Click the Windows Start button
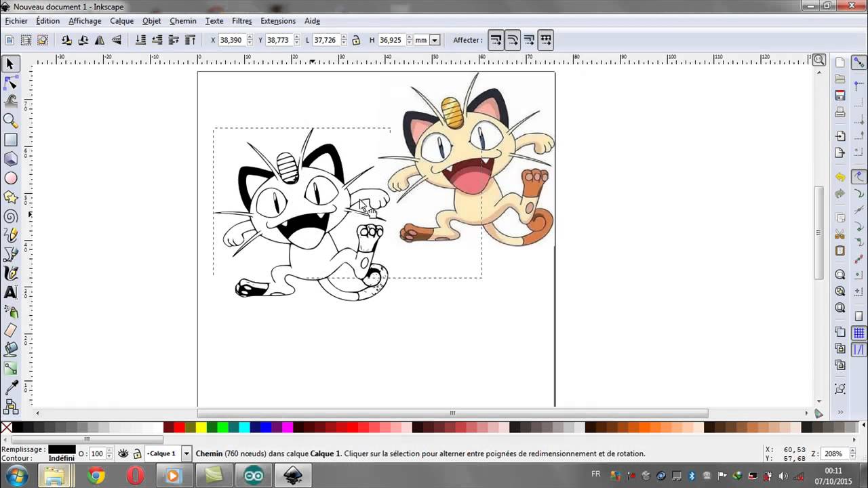This screenshot has width=868, height=488. coord(16,475)
